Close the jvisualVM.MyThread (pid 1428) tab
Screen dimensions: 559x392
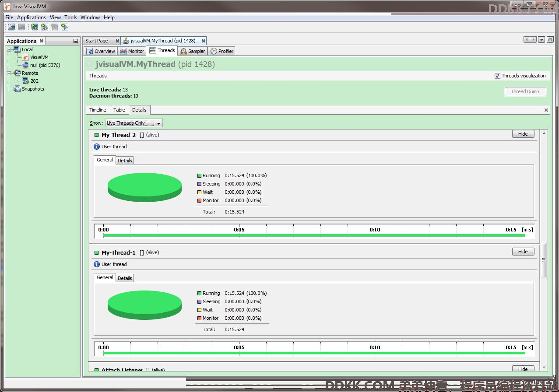click(x=203, y=41)
